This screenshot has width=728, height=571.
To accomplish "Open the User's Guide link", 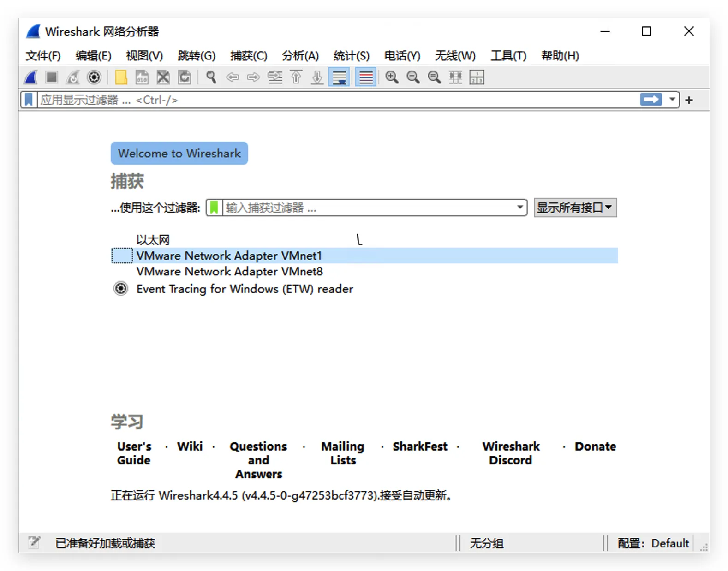I will click(134, 453).
